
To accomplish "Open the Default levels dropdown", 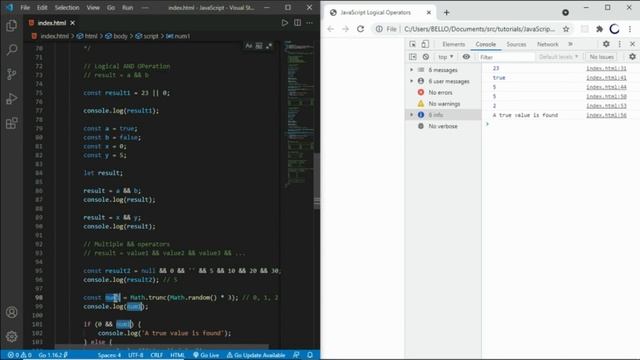I will (558, 57).
